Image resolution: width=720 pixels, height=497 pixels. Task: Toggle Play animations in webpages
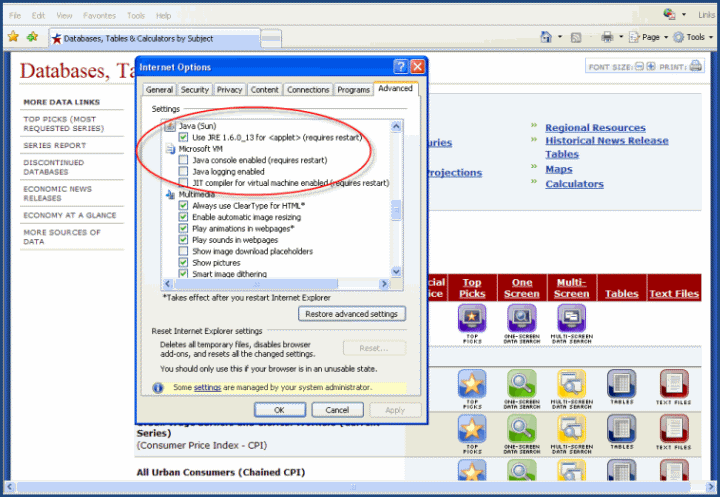coord(183,228)
